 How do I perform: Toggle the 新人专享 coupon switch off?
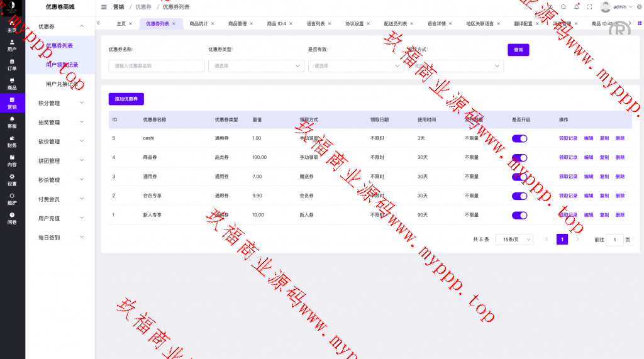point(519,215)
